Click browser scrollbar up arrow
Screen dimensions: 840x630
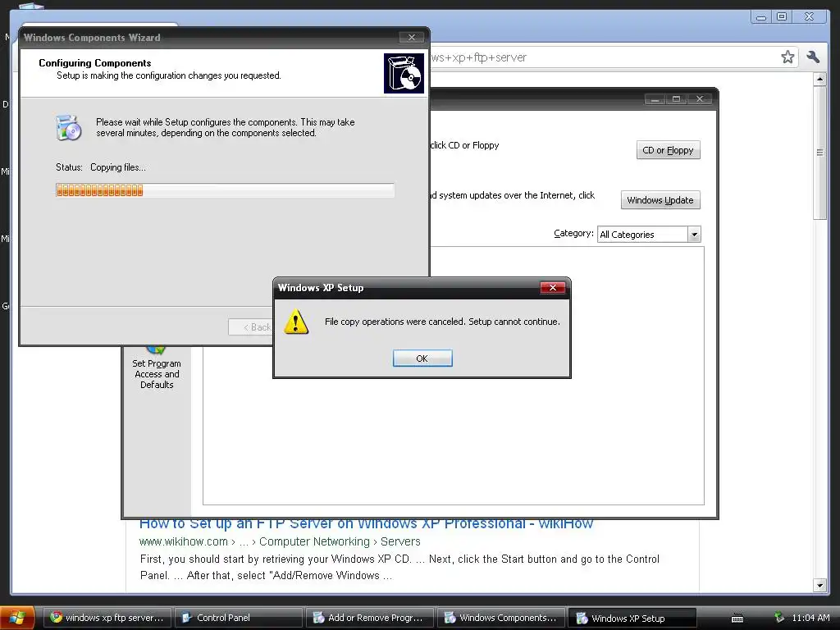[819, 80]
